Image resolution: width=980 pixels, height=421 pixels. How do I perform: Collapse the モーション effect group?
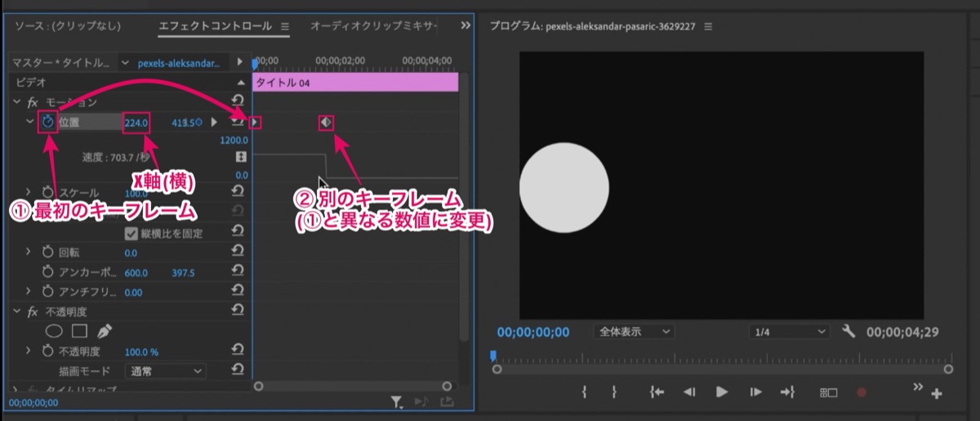click(17, 102)
